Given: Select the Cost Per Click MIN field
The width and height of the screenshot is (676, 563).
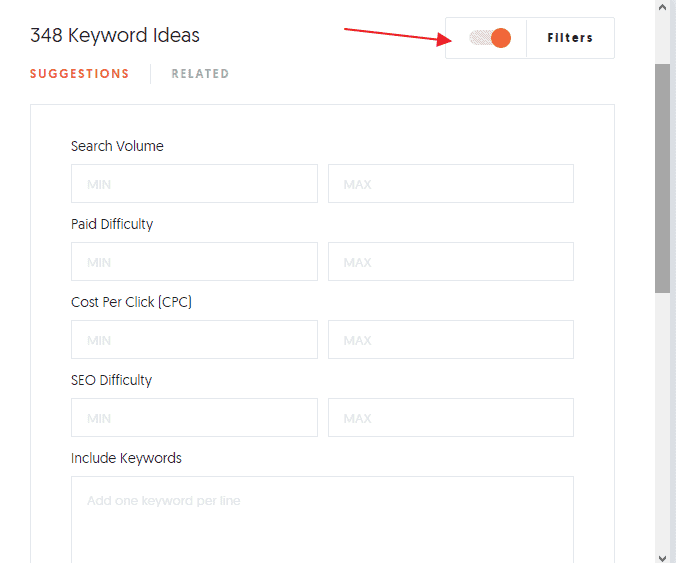Looking at the screenshot, I should click(x=194, y=340).
